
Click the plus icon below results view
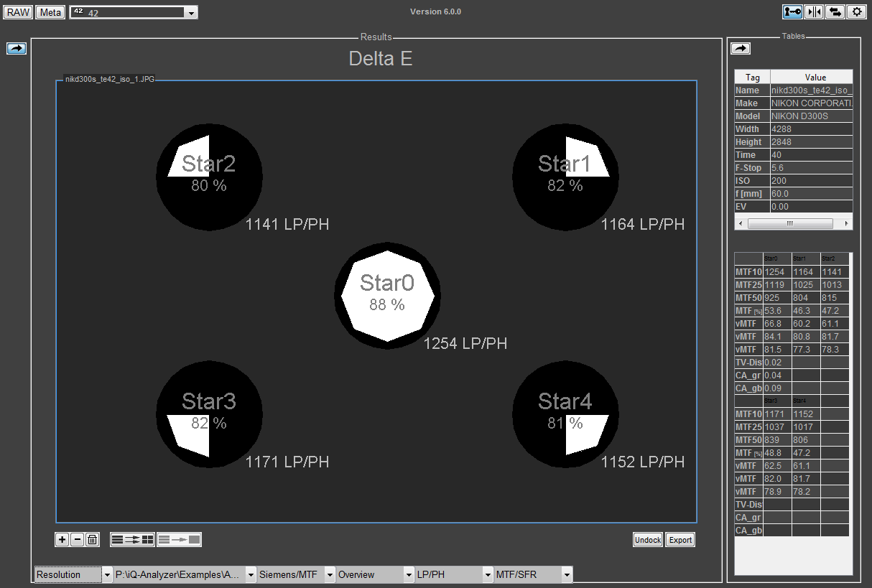(62, 539)
